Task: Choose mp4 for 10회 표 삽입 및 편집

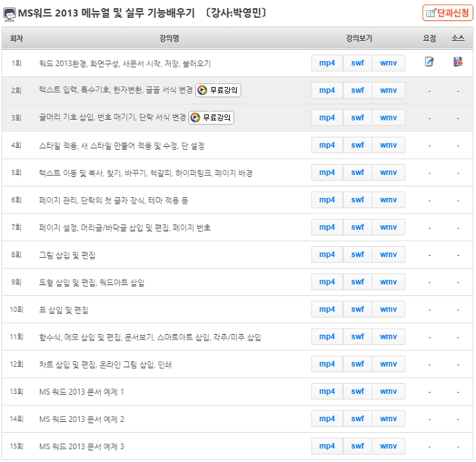Action: pos(327,309)
